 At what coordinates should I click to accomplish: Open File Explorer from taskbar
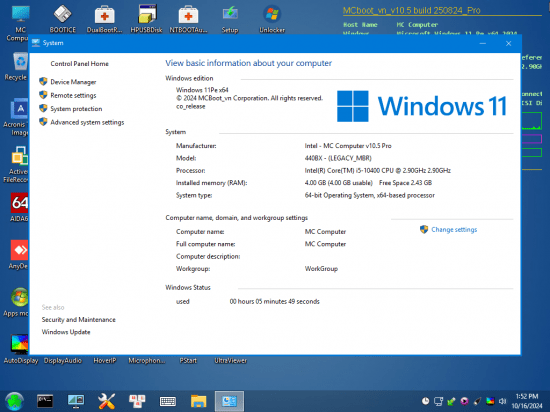(x=199, y=401)
